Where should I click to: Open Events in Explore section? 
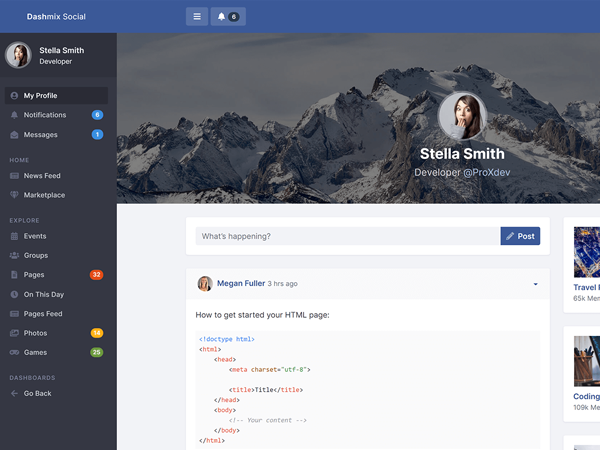pos(56,236)
